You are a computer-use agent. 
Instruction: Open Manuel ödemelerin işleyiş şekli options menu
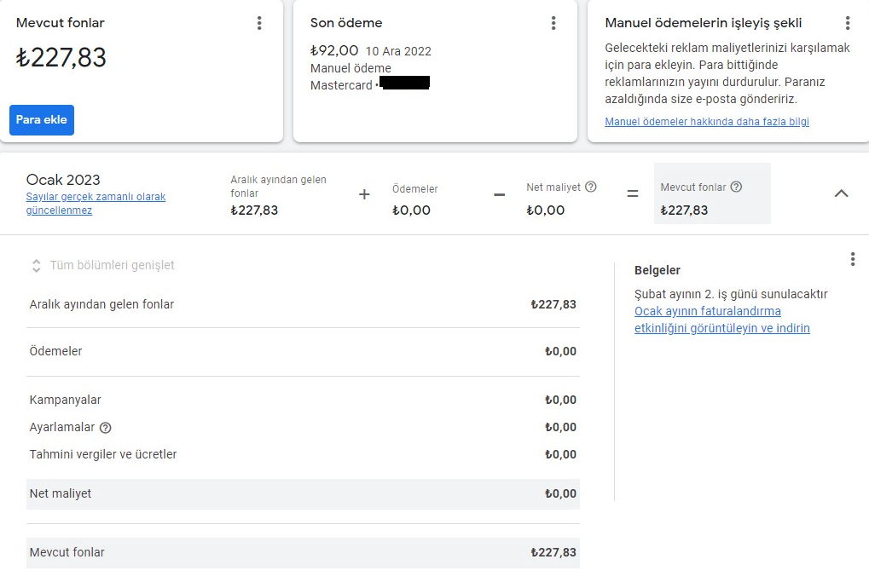click(x=848, y=23)
